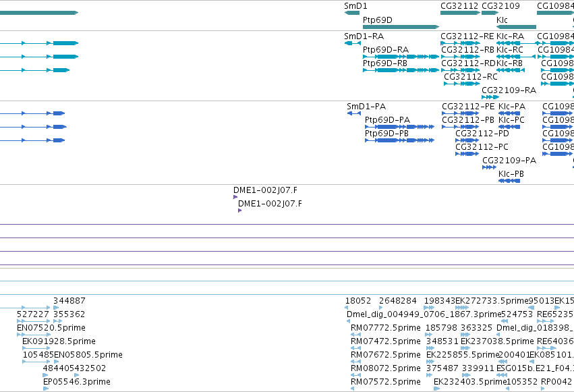The width and height of the screenshot is (574, 392).
Task: Click feature label 344887
Action: click(x=69, y=301)
